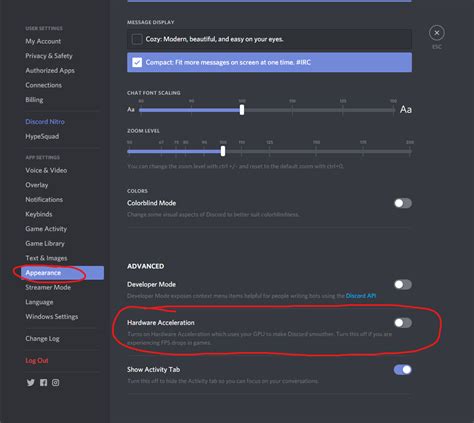The height and width of the screenshot is (423, 474).
Task: Set zoom level slider to 125
Action: (x=269, y=151)
